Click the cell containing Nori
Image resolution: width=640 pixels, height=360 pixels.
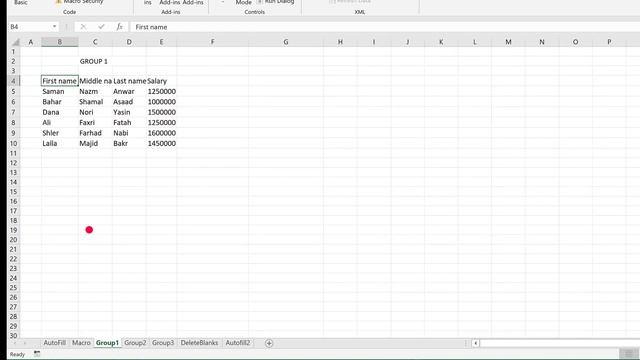(x=95, y=112)
